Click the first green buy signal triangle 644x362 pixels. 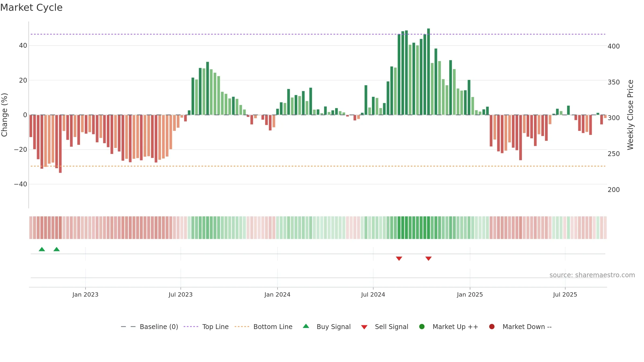42,249
